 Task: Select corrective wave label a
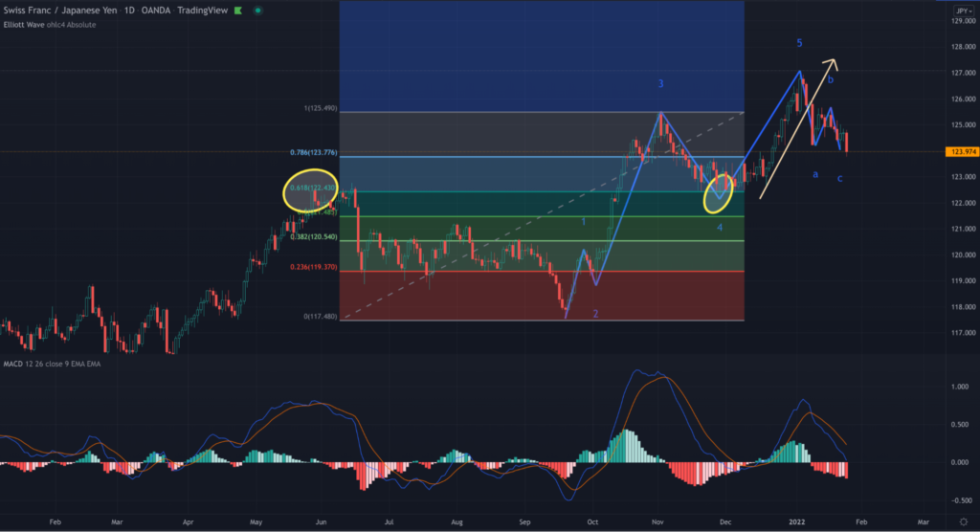pyautogui.click(x=815, y=174)
